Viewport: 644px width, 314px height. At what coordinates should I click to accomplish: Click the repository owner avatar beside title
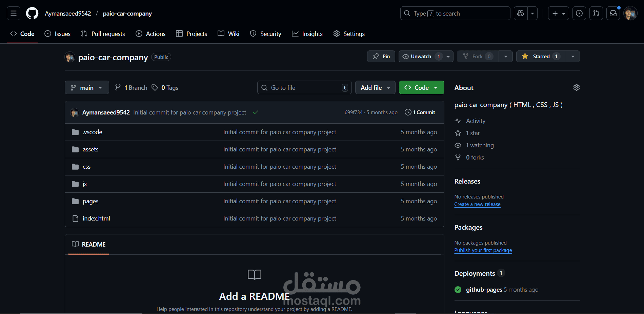click(x=70, y=57)
